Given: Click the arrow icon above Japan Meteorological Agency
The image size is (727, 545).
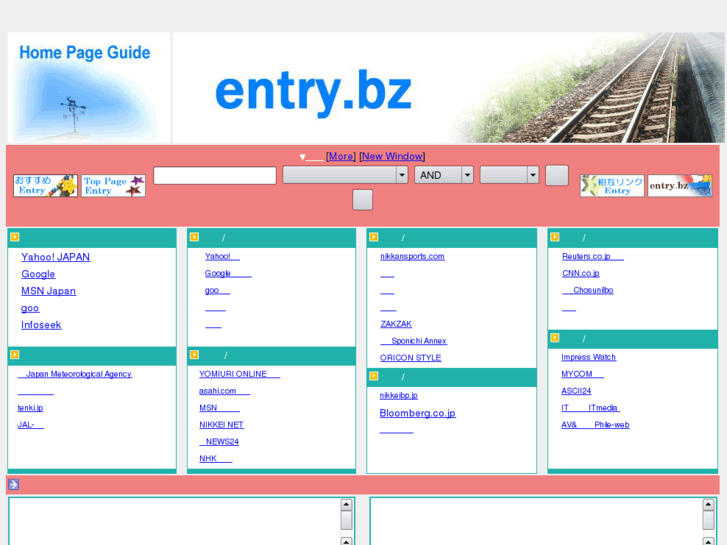Looking at the screenshot, I should (15, 354).
